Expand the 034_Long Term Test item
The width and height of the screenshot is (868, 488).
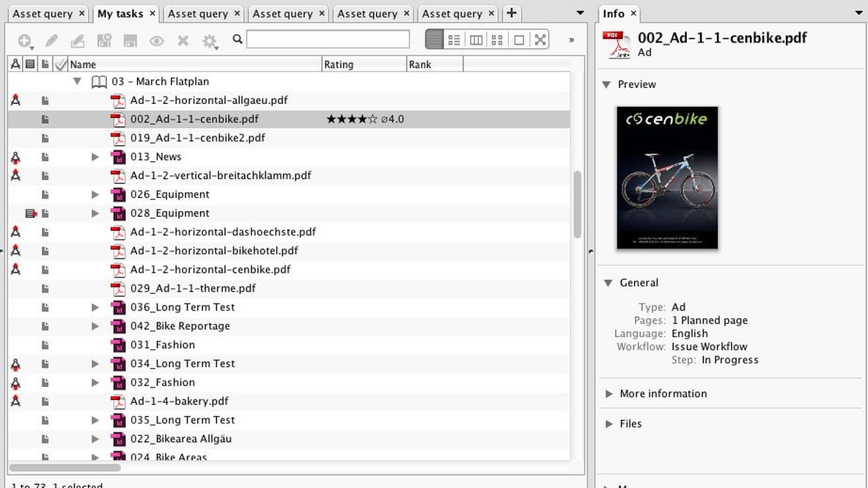95,363
